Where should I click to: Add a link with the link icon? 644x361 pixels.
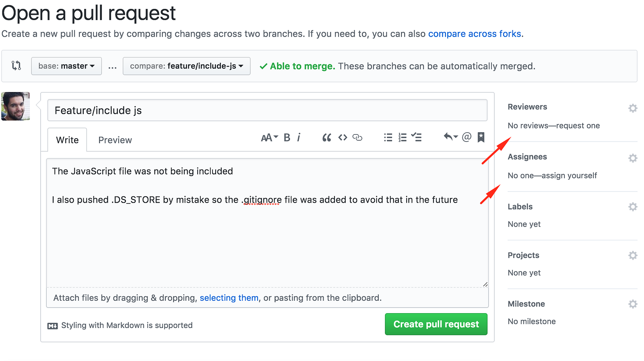357,137
